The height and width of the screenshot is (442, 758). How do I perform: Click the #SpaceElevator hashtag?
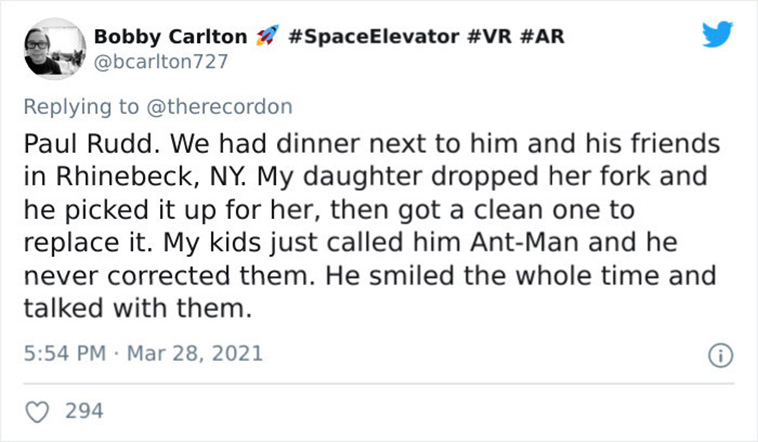coord(373,36)
